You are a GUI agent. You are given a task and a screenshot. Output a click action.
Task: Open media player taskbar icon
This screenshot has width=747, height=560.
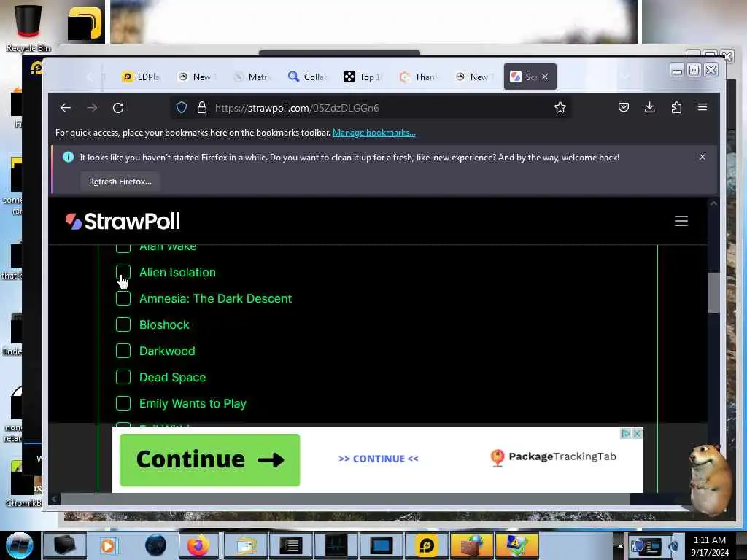point(108,545)
